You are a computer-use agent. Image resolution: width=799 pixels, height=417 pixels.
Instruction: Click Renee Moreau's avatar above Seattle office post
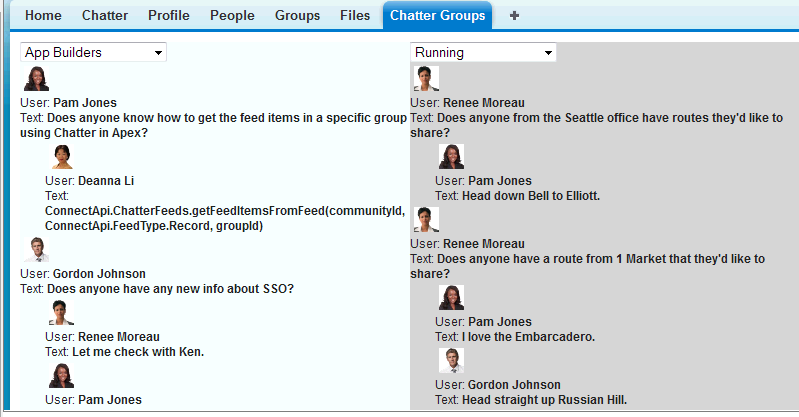(x=426, y=79)
